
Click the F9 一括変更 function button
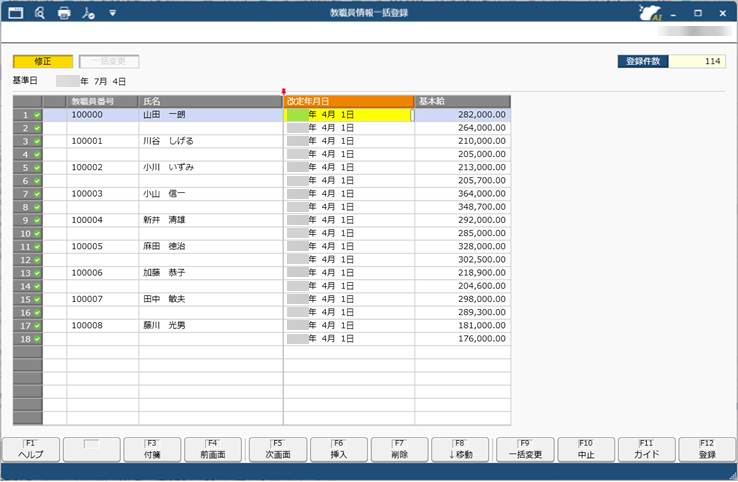(x=525, y=449)
